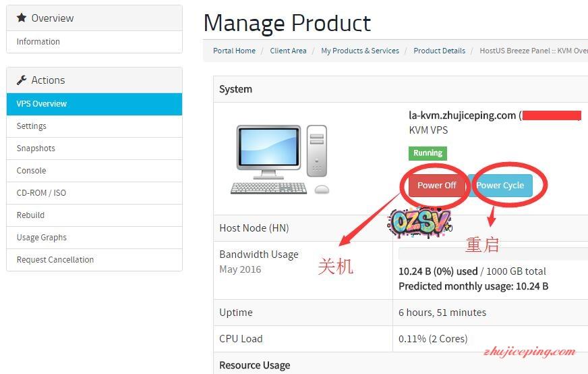Image resolution: width=588 pixels, height=374 pixels.
Task: Navigate to Portal Home breadcrumb
Action: tap(234, 51)
